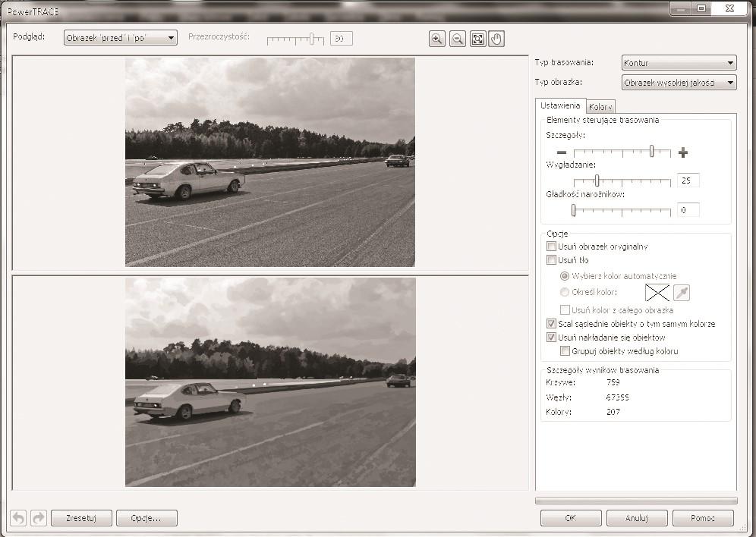Click the Zresetuj button
Viewport: 756px width, 537px height.
(x=81, y=518)
